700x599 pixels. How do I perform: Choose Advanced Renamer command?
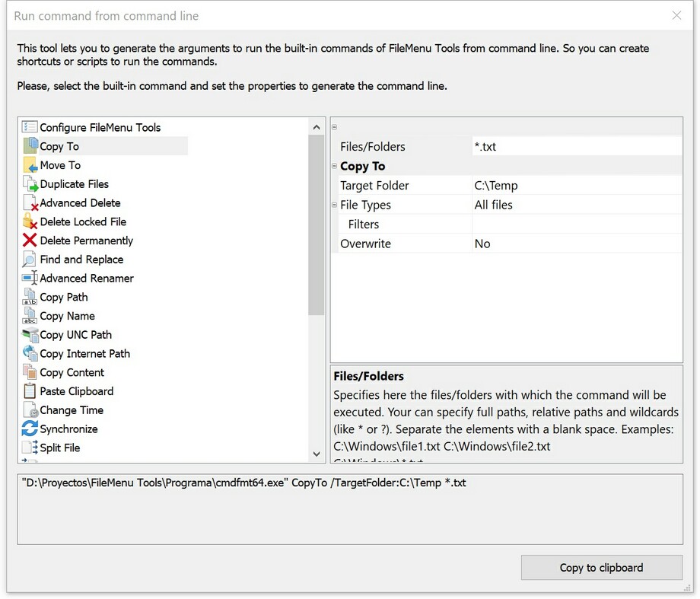[87, 279]
